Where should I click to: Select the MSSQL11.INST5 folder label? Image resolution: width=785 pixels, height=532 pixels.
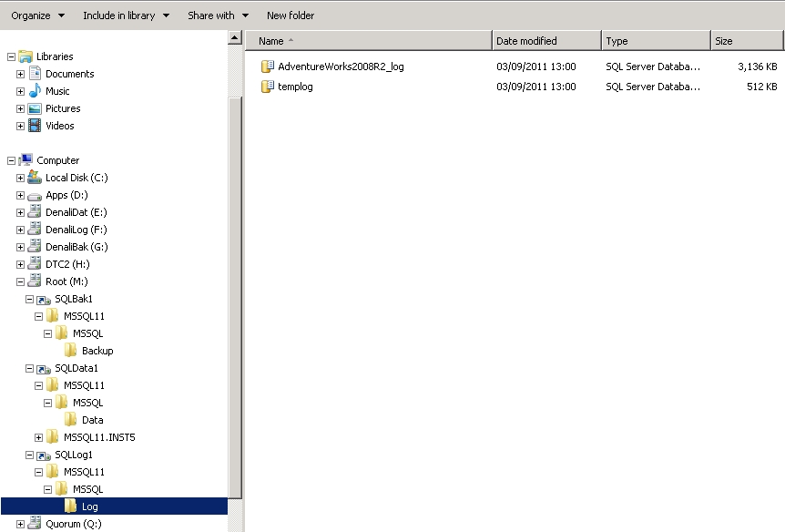(x=99, y=437)
